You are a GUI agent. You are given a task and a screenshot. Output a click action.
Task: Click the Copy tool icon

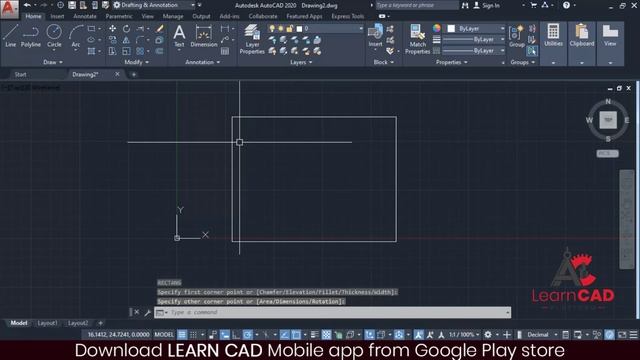[112, 40]
